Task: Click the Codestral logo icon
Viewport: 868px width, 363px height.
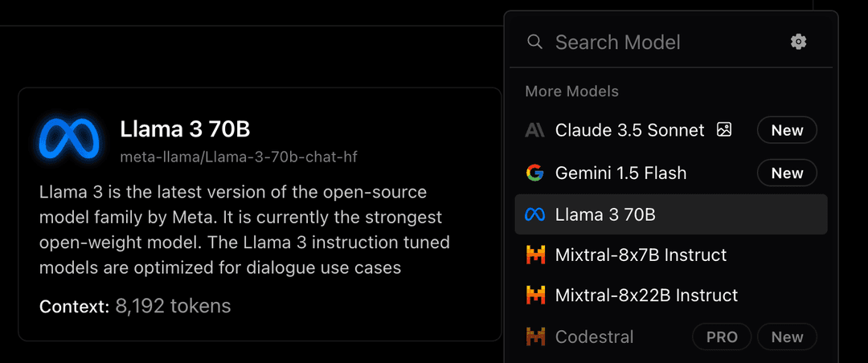Action: click(x=535, y=336)
